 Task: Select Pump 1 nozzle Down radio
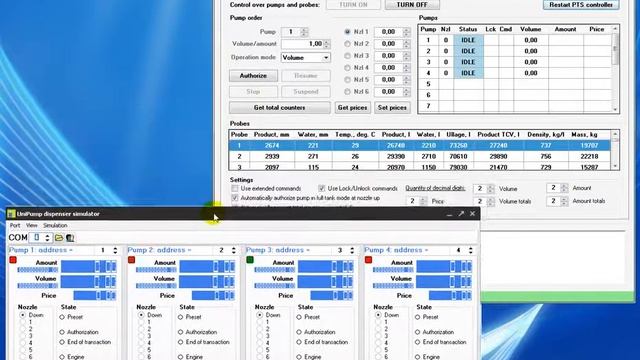[x=22, y=315]
